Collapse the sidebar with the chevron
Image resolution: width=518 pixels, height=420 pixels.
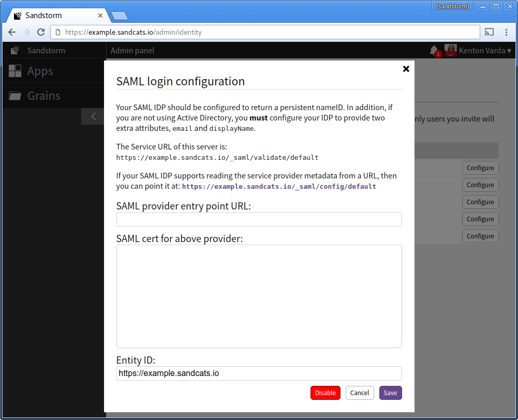click(93, 116)
